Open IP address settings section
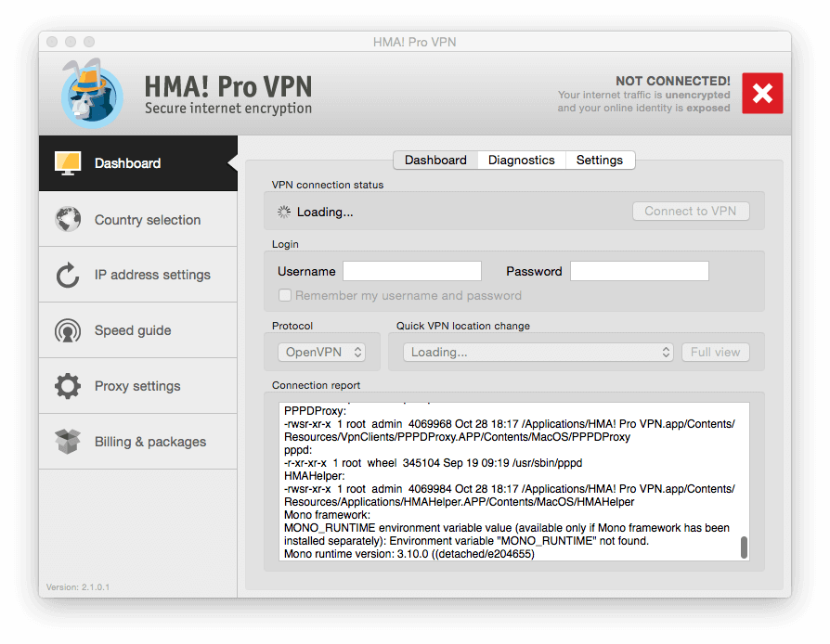Viewport: 830px width, 644px height. (138, 275)
